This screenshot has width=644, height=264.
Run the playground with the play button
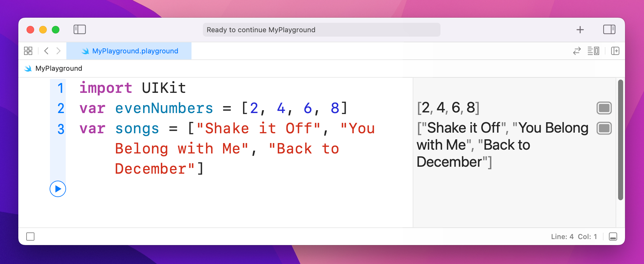pos(58,189)
